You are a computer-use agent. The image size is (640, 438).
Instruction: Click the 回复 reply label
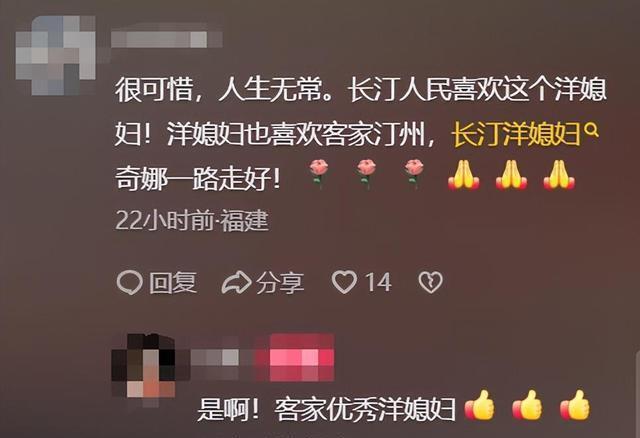click(173, 282)
